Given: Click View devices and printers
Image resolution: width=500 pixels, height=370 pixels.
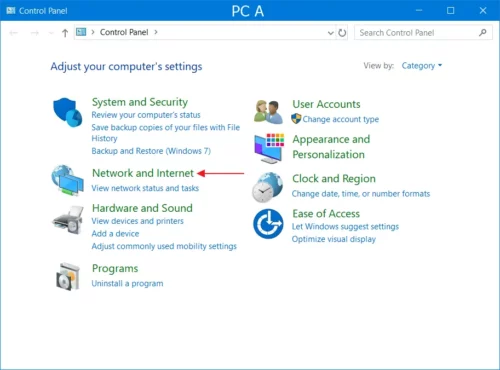Looking at the screenshot, I should click(138, 221).
